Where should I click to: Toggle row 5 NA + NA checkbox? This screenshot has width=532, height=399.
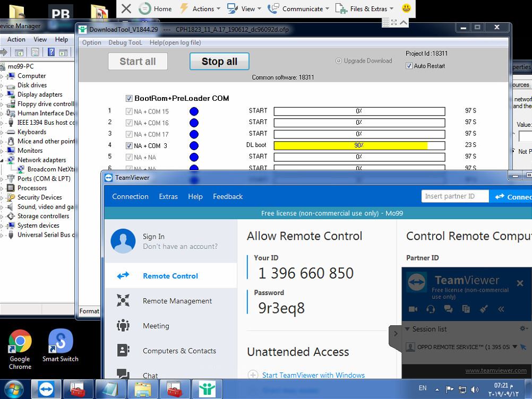pos(129,157)
